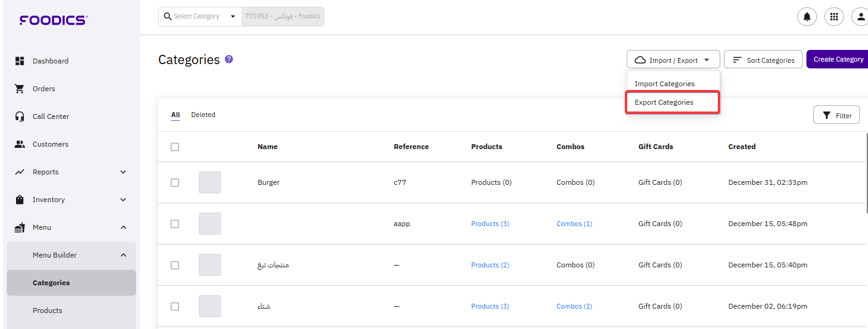Switch to the Deleted tab

[x=203, y=115]
